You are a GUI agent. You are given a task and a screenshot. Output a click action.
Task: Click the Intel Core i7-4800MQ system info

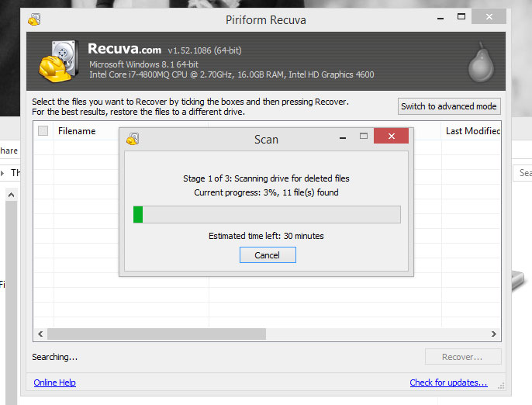[232, 74]
